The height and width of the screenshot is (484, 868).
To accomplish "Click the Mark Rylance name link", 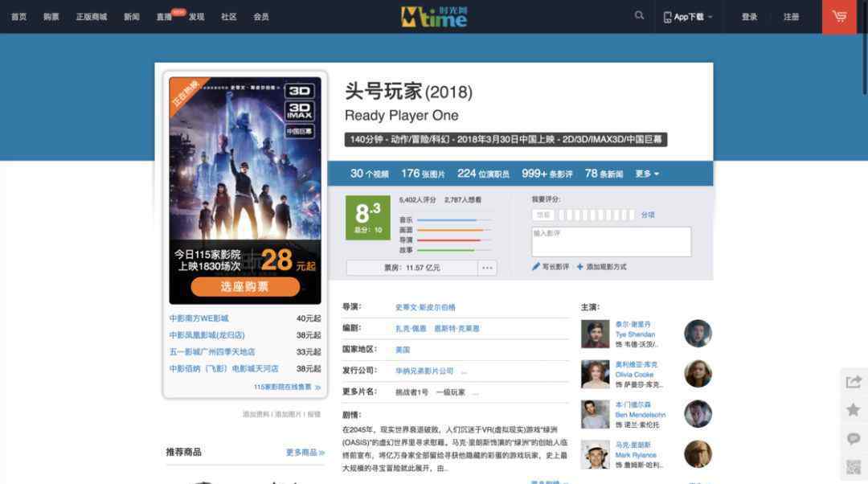I will click(636, 455).
